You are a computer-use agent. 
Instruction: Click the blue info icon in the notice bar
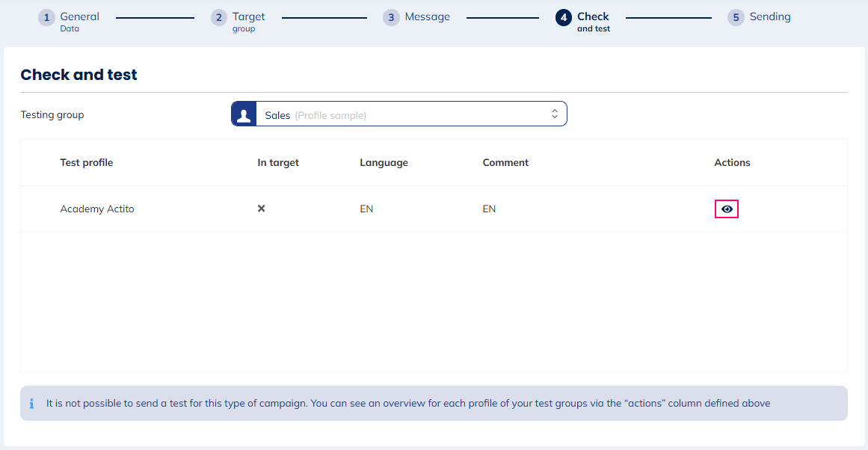pos(32,404)
